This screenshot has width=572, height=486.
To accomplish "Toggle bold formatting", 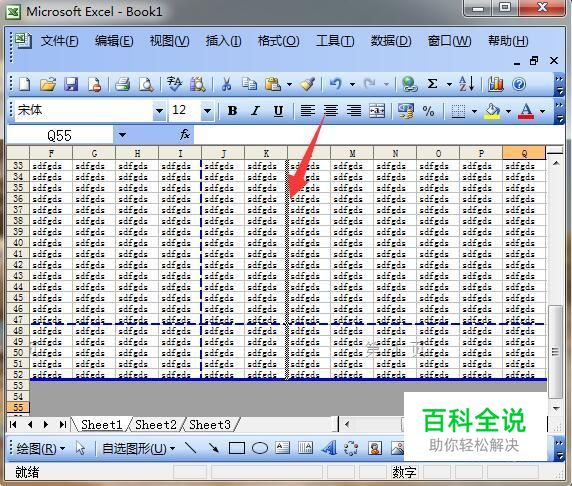I will coord(232,111).
